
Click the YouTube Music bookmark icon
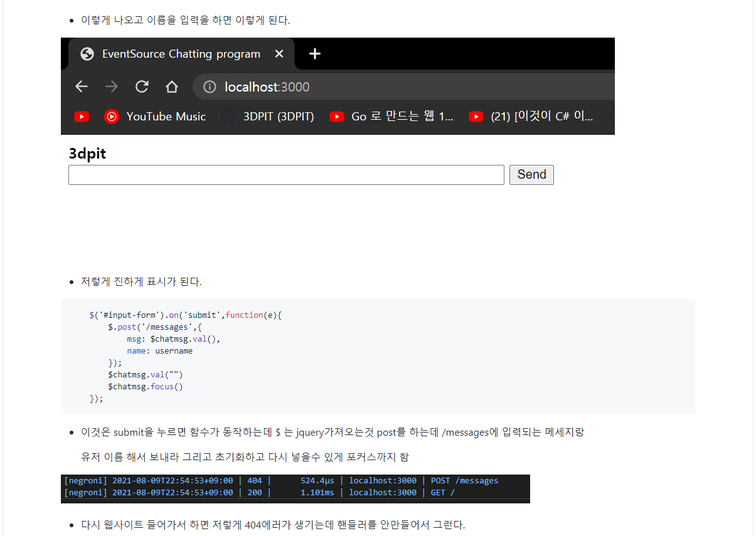pyautogui.click(x=112, y=117)
